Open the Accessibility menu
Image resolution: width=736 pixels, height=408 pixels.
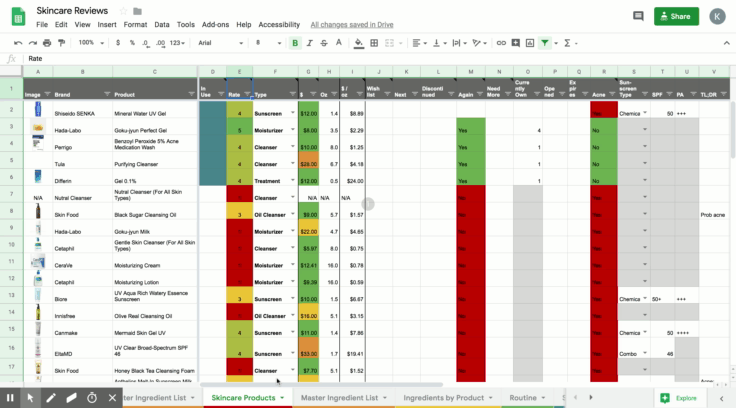[x=279, y=24]
